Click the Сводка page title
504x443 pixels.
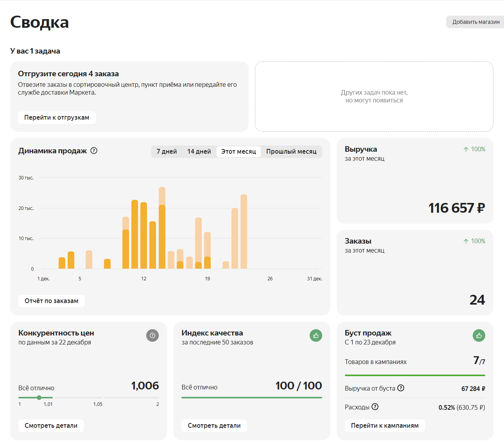[x=39, y=22]
